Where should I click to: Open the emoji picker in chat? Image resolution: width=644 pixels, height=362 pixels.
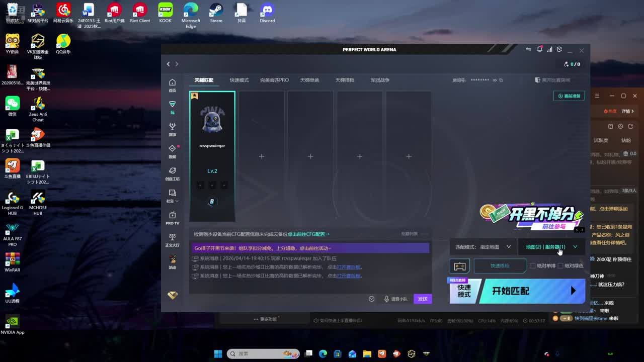pos(371,299)
